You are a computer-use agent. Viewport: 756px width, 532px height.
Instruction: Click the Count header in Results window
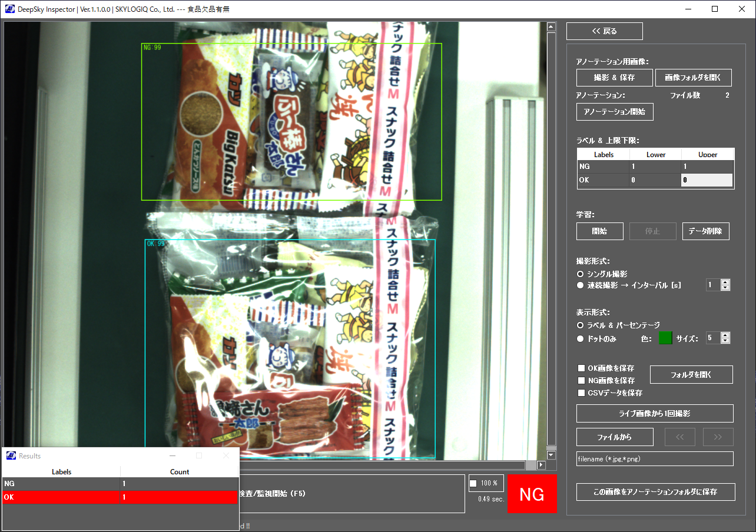180,471
